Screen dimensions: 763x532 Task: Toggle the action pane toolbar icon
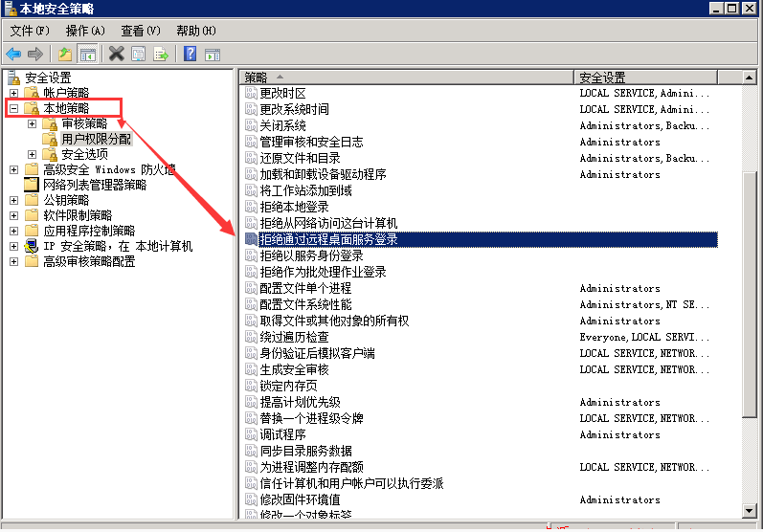click(x=213, y=54)
